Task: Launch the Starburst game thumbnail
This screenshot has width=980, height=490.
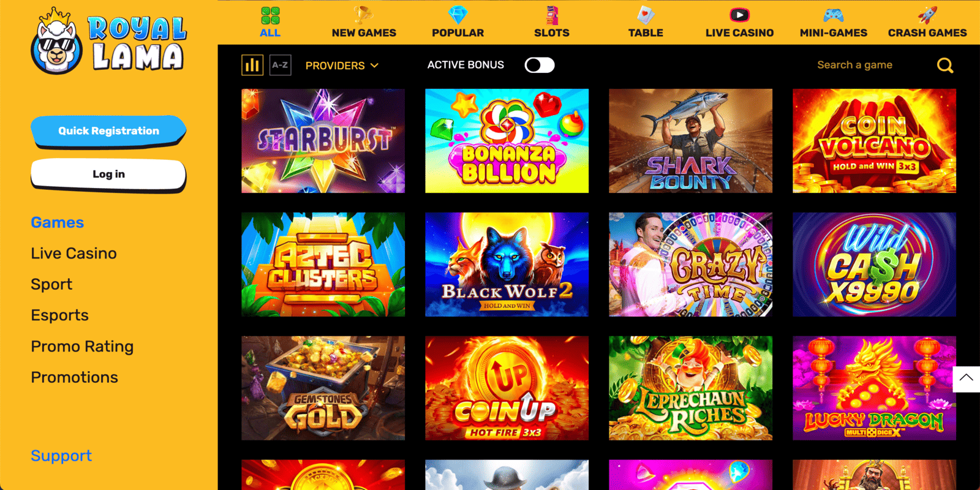Action: coord(323,141)
